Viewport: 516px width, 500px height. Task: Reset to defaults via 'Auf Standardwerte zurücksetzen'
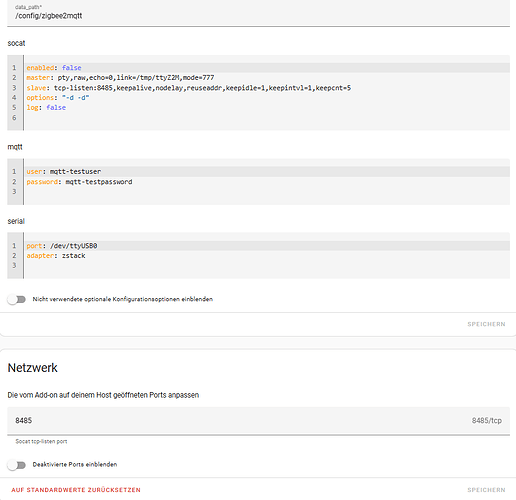click(x=76, y=490)
